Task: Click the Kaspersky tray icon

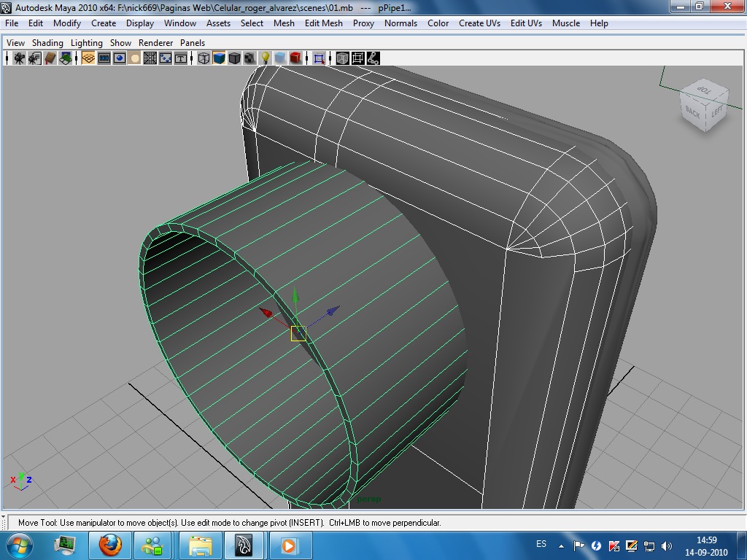Action: coord(614,545)
